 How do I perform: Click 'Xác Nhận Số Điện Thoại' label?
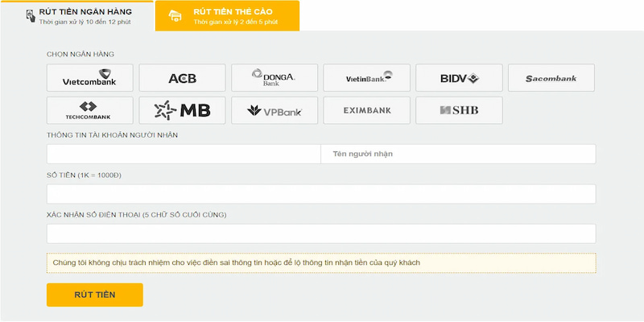pos(136,215)
